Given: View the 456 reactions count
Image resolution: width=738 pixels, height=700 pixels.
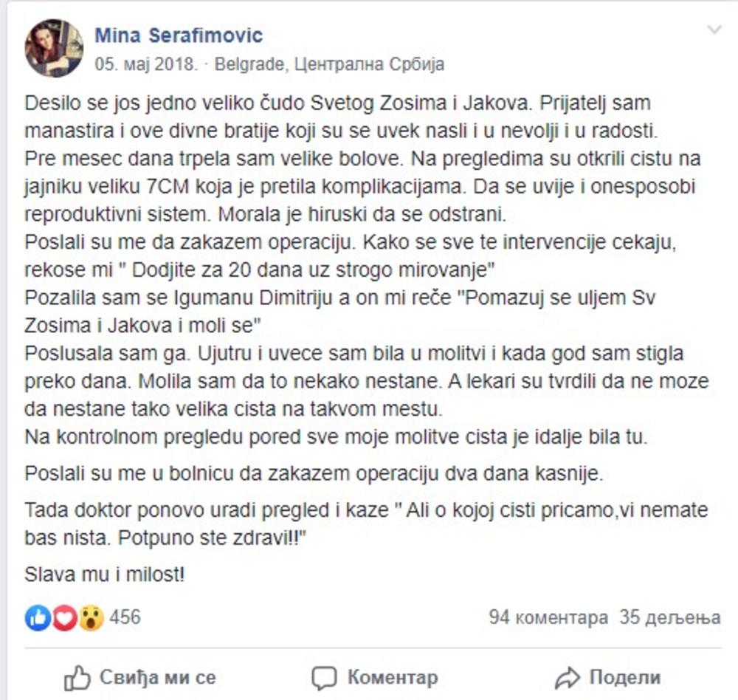Looking at the screenshot, I should tap(125, 617).
